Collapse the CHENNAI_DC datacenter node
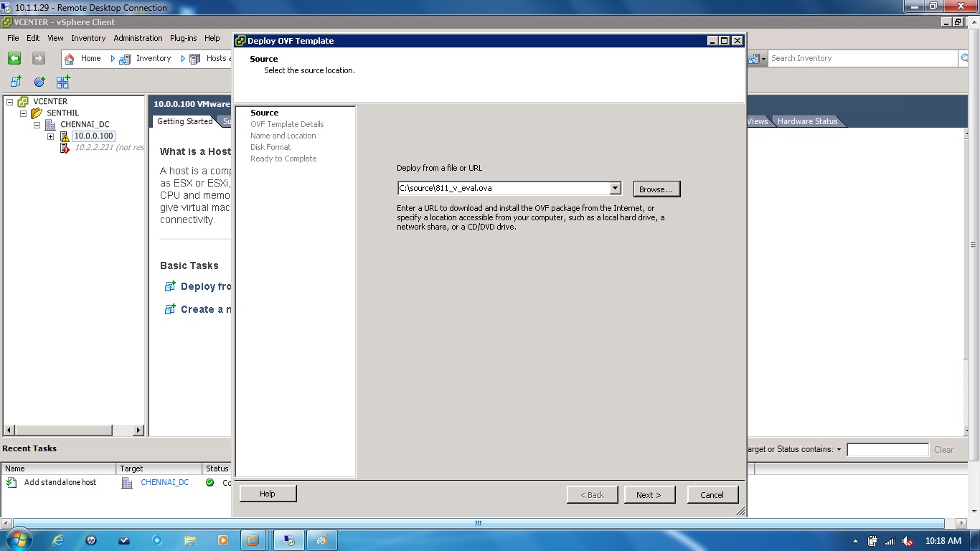The width and height of the screenshot is (980, 551). tap(37, 125)
